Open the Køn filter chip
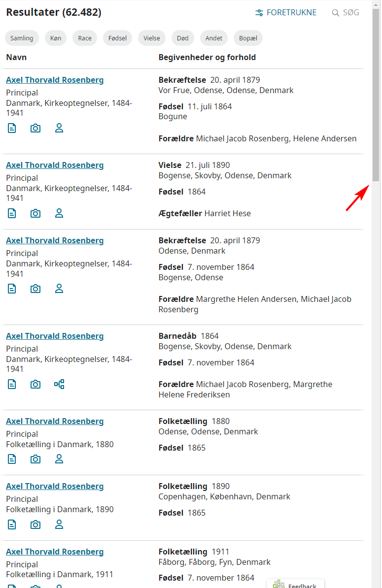 click(56, 38)
